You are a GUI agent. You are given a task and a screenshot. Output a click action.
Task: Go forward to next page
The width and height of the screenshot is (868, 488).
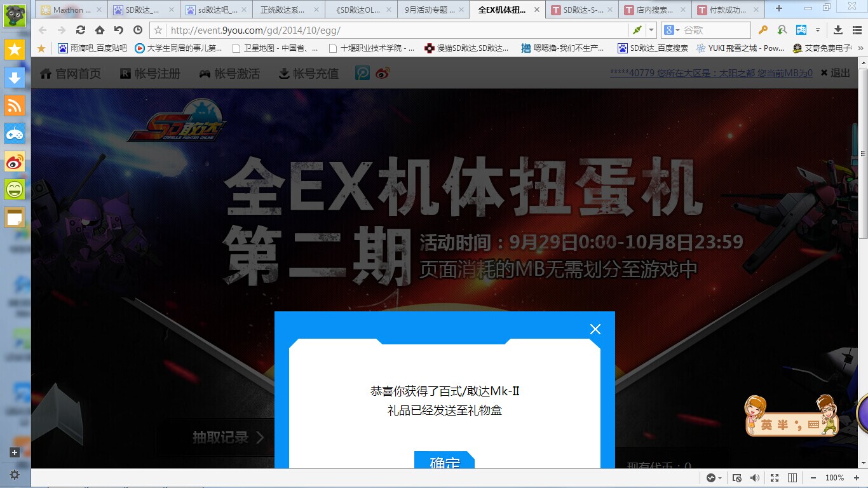62,30
